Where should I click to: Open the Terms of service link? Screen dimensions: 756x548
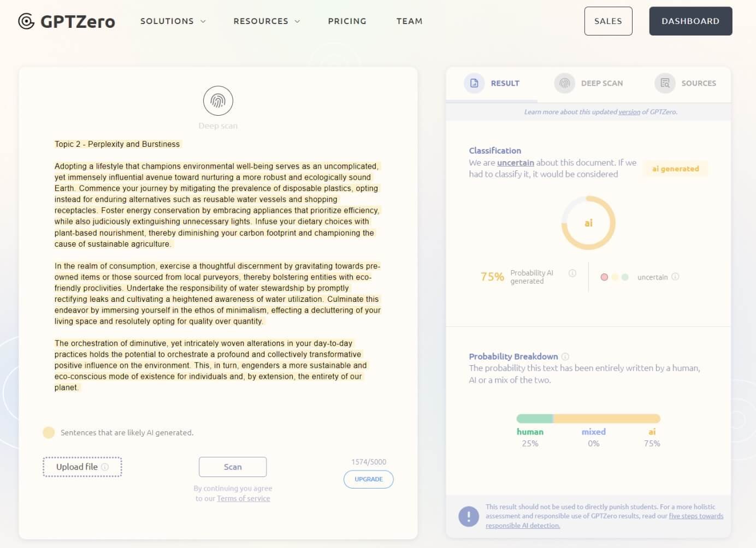pyautogui.click(x=243, y=498)
